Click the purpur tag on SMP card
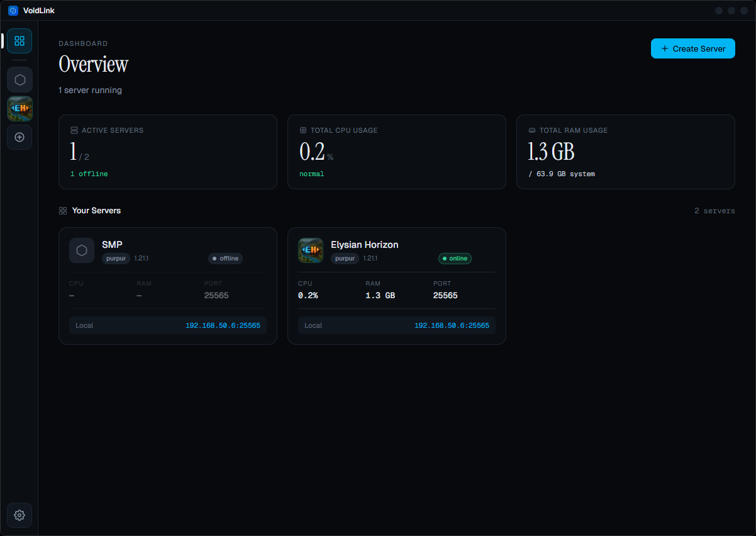Viewport: 756px width, 536px height. pyautogui.click(x=116, y=259)
